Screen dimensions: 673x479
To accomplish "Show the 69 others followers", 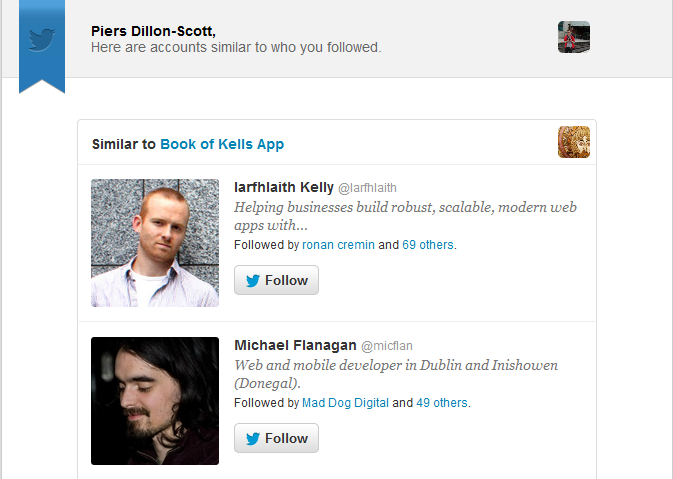I will (x=428, y=245).
